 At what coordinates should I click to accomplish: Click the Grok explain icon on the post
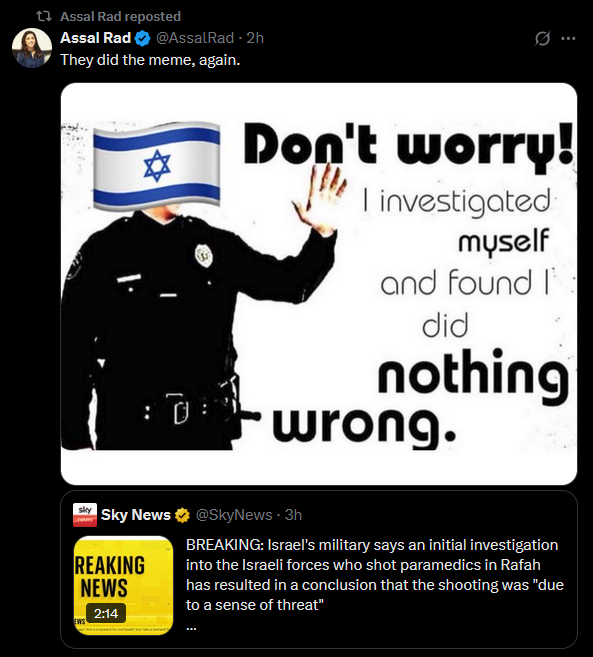(x=542, y=39)
